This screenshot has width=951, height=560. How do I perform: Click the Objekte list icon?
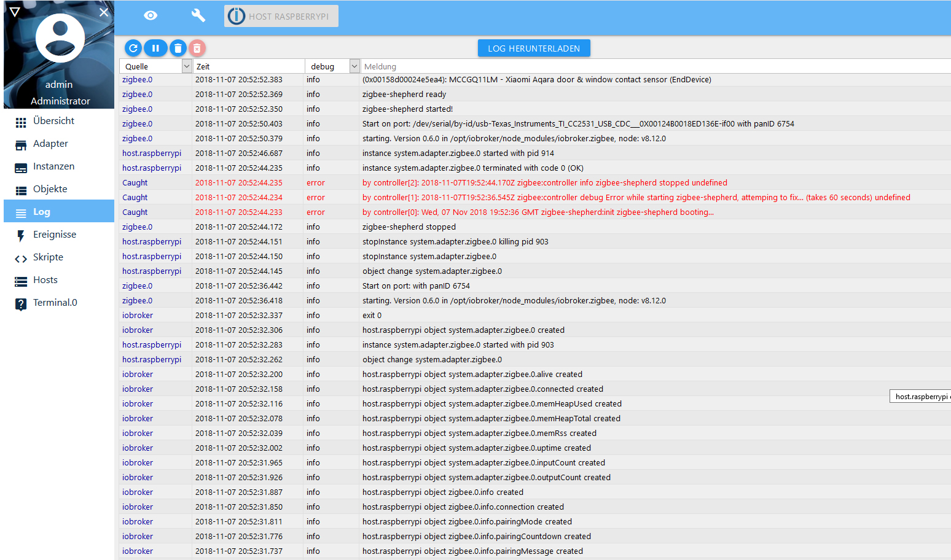pos(21,190)
